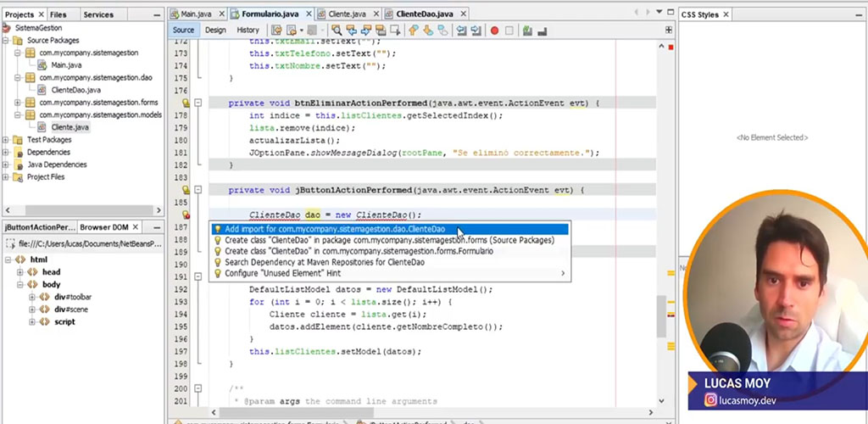Click the Stop Macro Recording square icon
868x424 pixels.
point(509,31)
